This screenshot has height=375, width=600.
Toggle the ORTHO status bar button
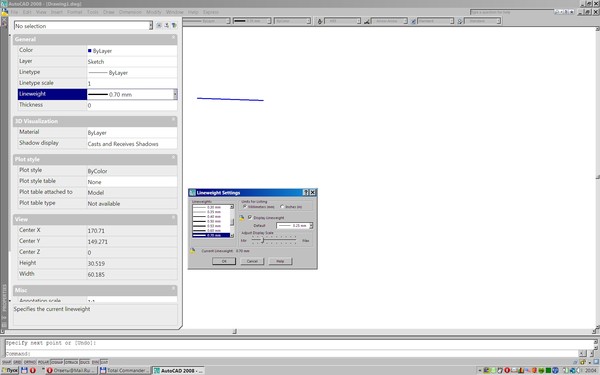(30, 362)
